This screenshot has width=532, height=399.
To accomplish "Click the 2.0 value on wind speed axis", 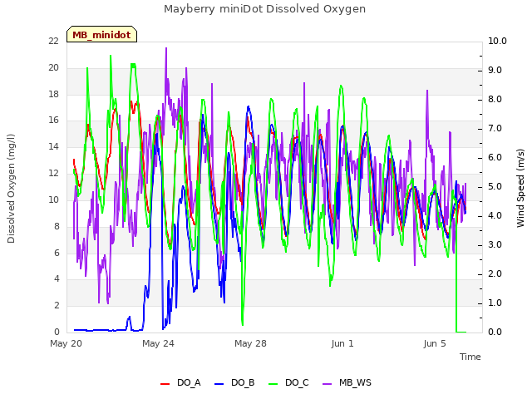I will point(495,273).
